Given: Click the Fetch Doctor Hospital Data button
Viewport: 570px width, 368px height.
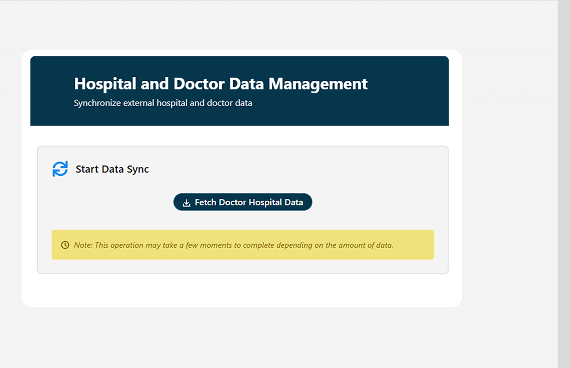Looking at the screenshot, I should (242, 202).
